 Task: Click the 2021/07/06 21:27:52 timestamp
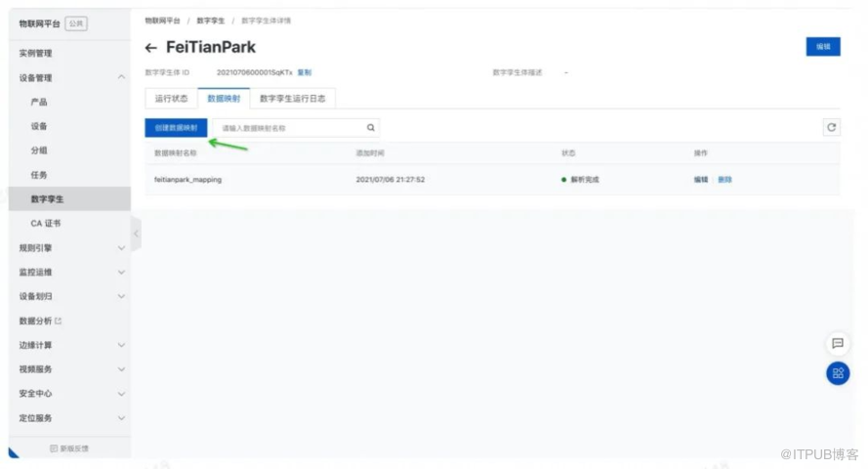point(391,180)
